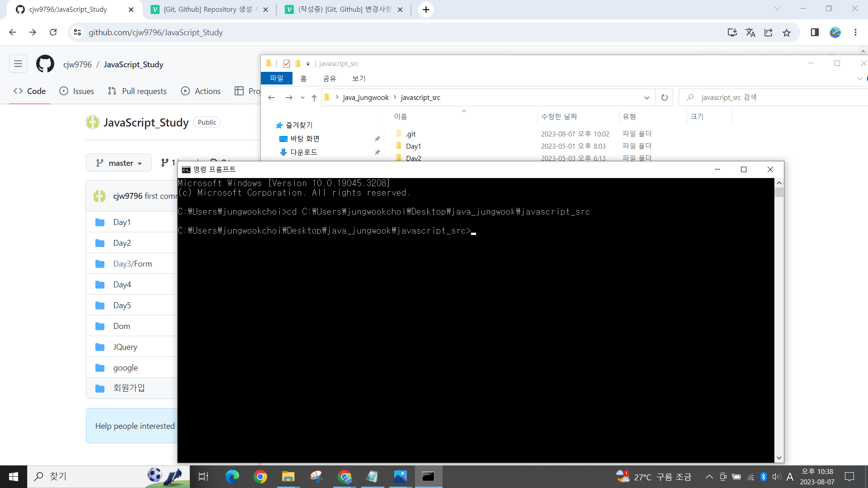
Task: Open the Day3/Form folder link
Action: point(132,263)
